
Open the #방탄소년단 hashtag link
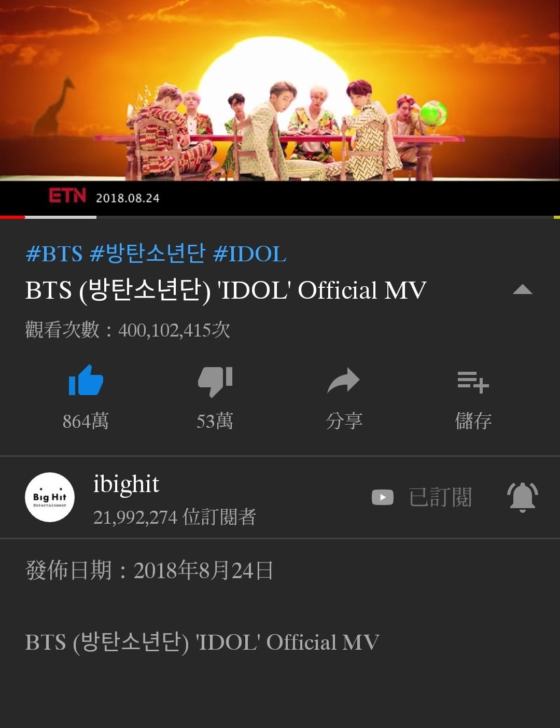click(x=148, y=254)
